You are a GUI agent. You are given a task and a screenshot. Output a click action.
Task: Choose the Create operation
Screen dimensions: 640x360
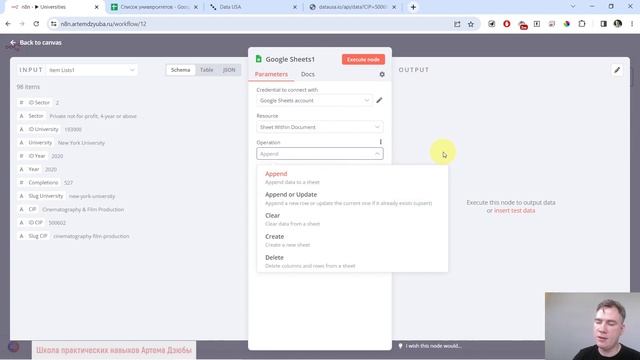tap(352, 240)
